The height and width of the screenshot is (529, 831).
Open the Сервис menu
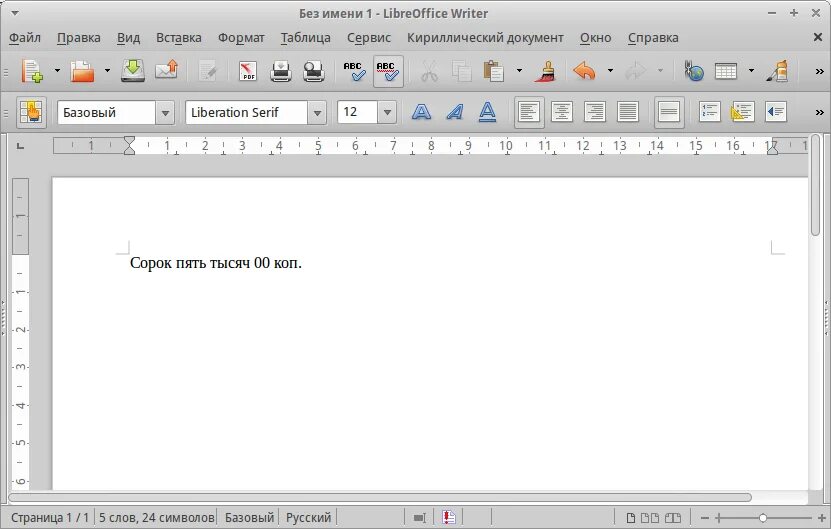(x=369, y=38)
